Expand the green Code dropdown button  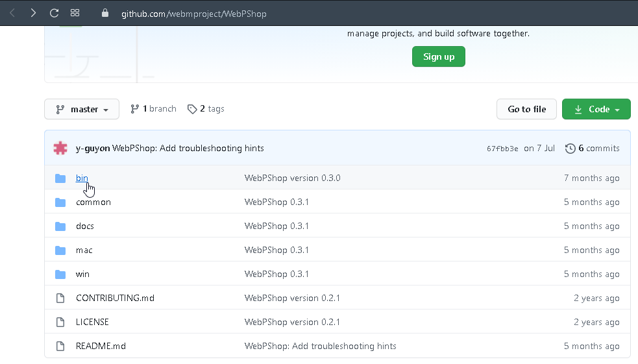click(596, 109)
